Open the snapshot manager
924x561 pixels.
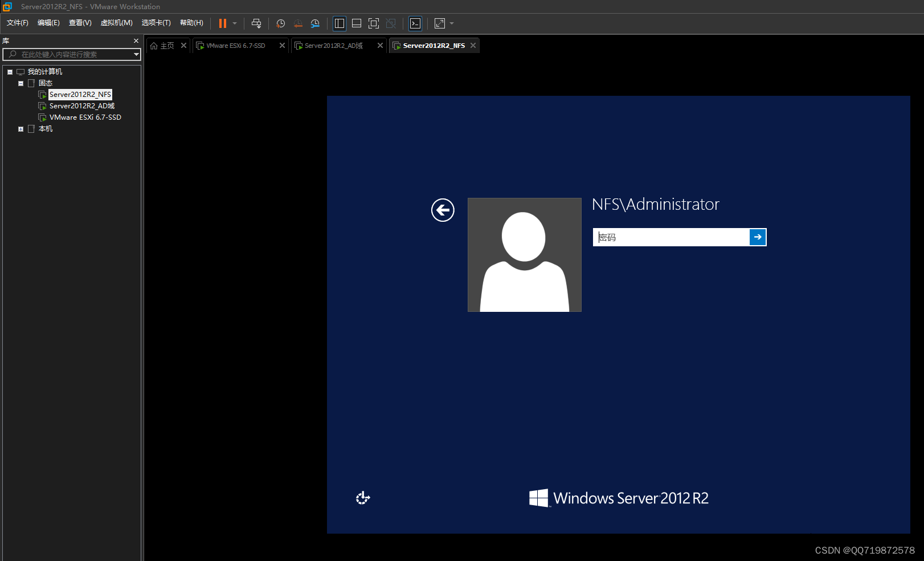tap(315, 23)
